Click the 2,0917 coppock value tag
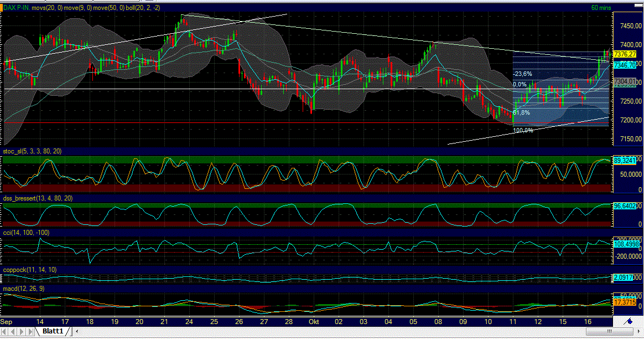 (x=624, y=278)
